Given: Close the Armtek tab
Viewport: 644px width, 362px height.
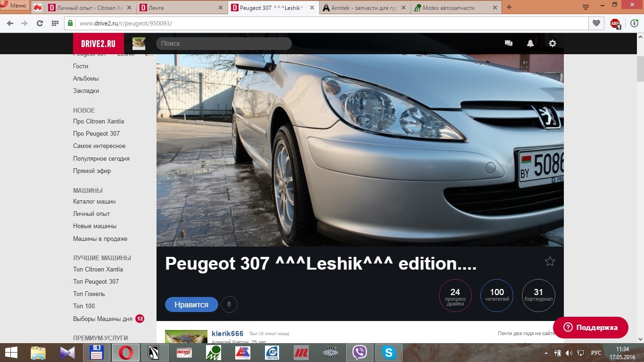Looking at the screenshot, I should 404,8.
